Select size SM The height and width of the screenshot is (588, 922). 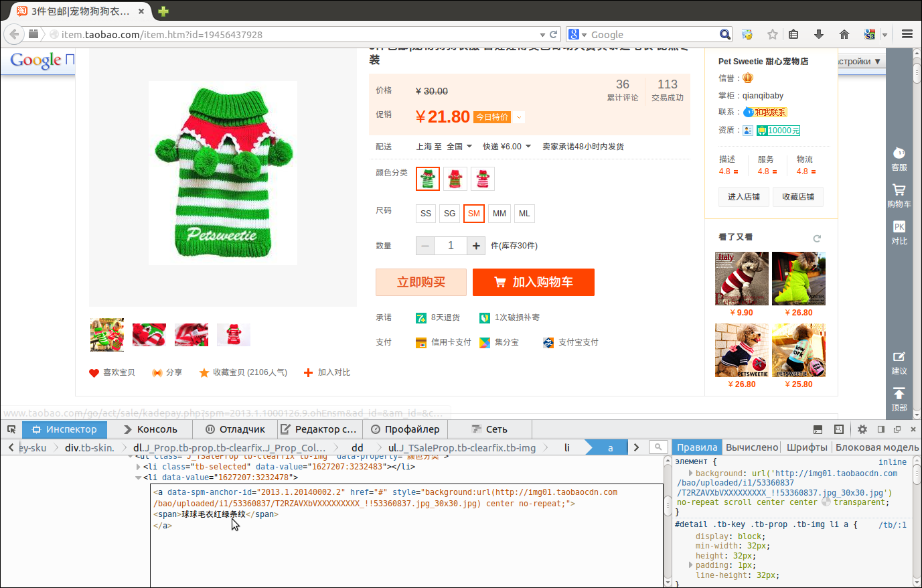point(474,214)
